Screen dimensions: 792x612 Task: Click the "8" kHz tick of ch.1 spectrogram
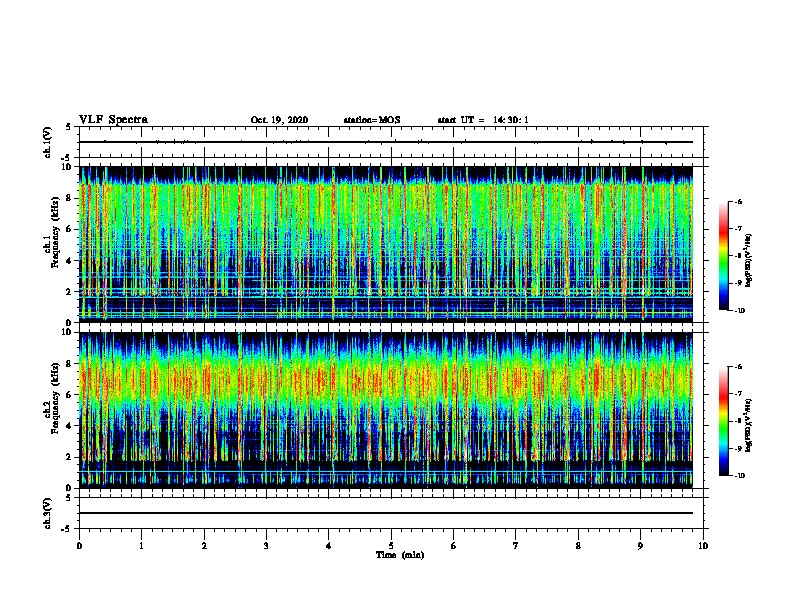click(69, 198)
